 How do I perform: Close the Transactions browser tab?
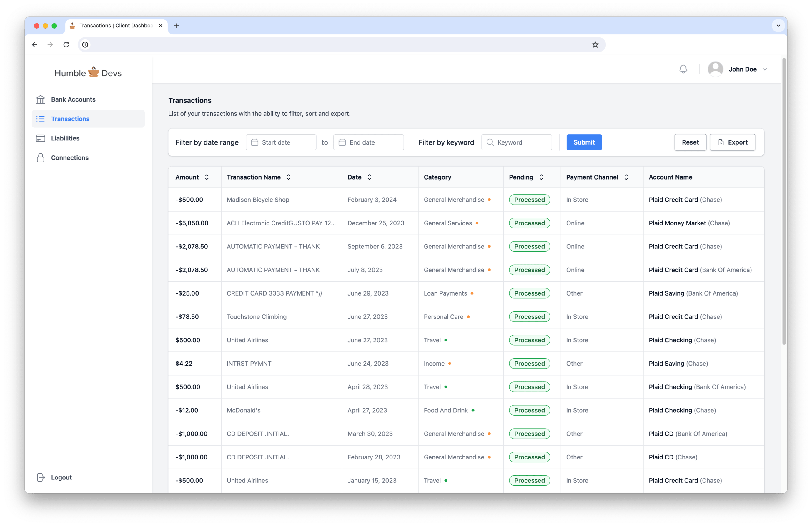[x=160, y=26]
